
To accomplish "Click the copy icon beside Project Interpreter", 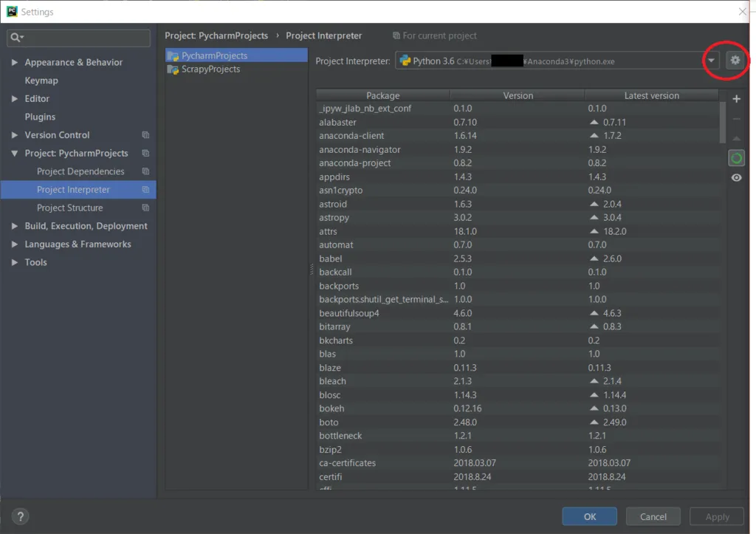I will [x=145, y=190].
